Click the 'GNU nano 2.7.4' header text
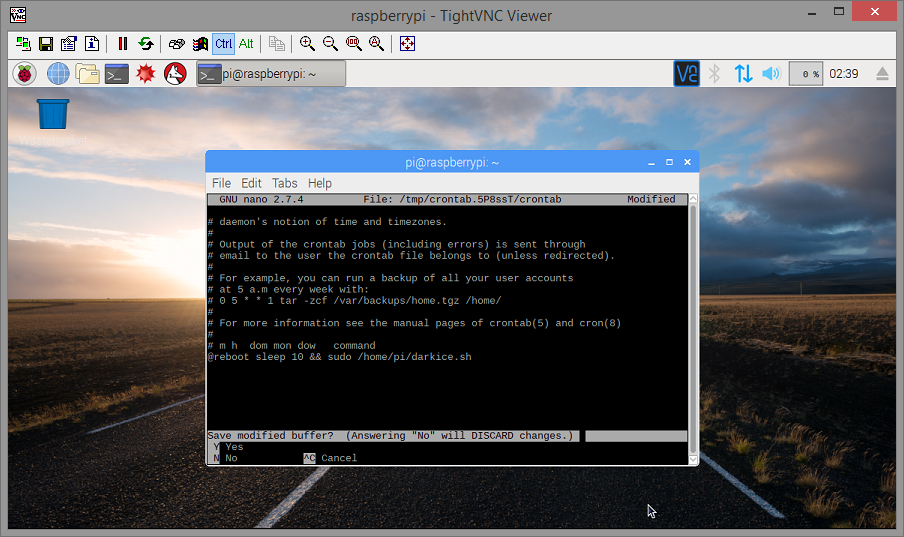This screenshot has height=537, width=904. (x=261, y=199)
